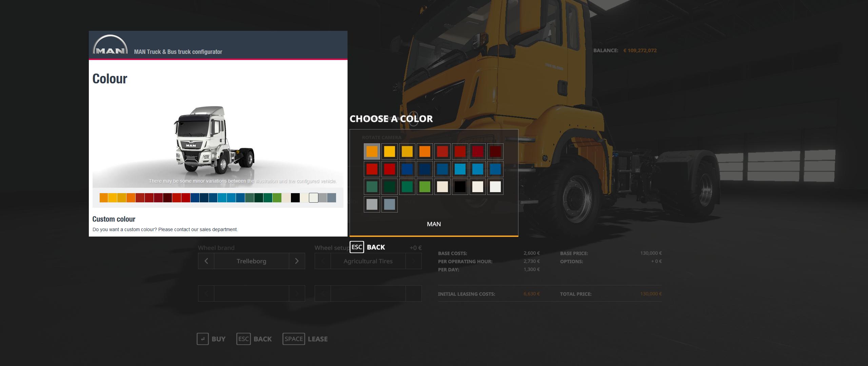The width and height of the screenshot is (868, 366).
Task: Click the MAN logo in configurator header
Action: point(110,45)
